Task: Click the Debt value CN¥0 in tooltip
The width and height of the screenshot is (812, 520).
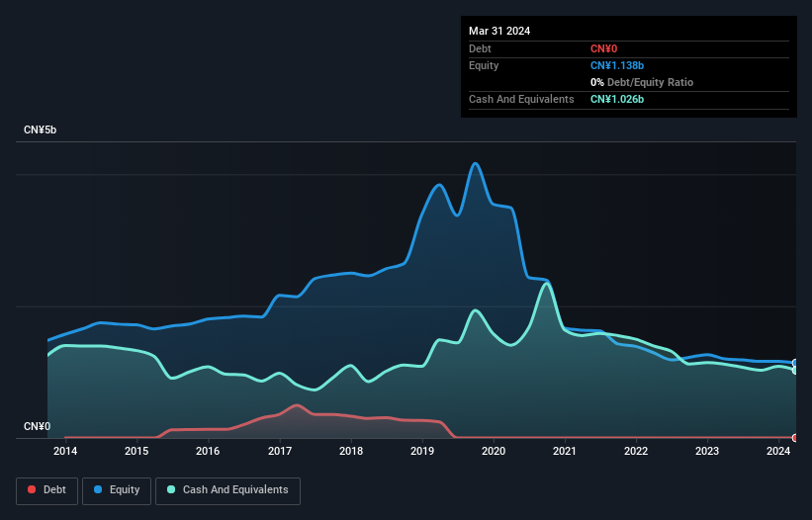Action: tap(604, 48)
